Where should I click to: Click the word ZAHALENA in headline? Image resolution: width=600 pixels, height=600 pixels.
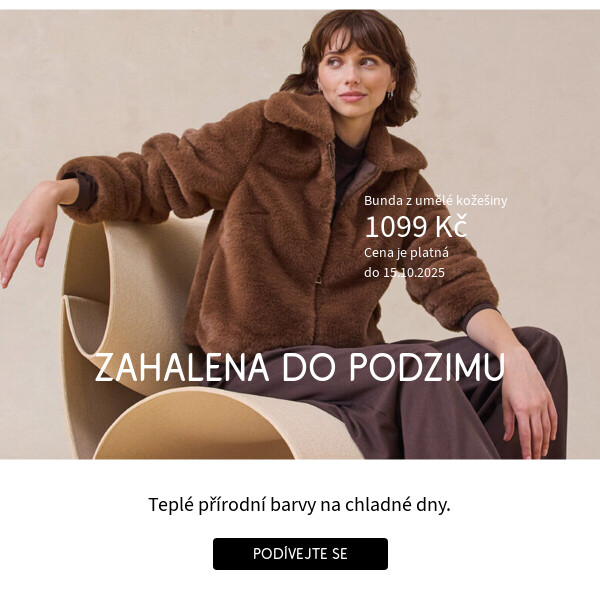[x=182, y=367]
